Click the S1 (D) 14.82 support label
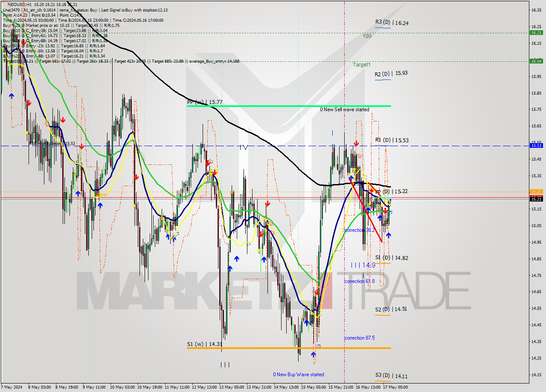The height and width of the screenshot is (392, 546). [x=392, y=258]
